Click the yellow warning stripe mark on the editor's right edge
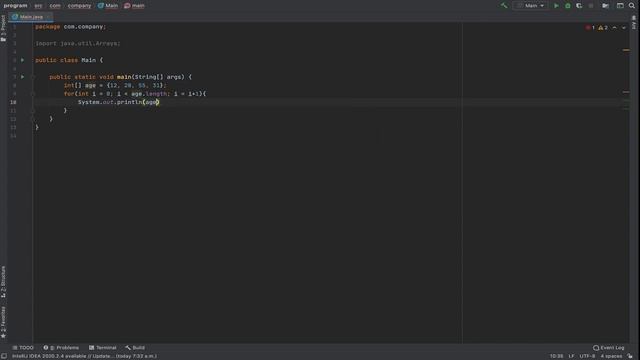Image resolution: width=640 pixels, height=360 pixels. coord(626,50)
